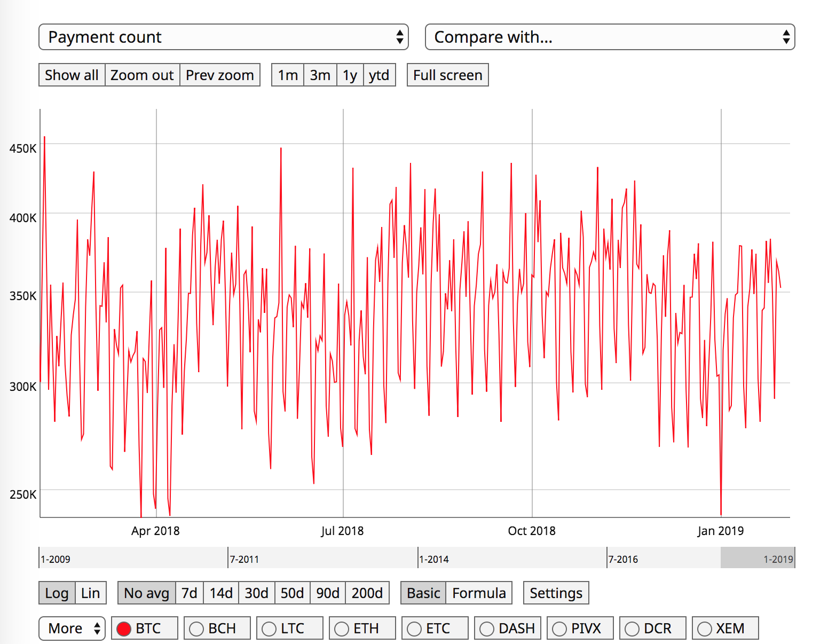Click the 7-2011 marker on timeline overview
The height and width of the screenshot is (644, 836).
[245, 559]
